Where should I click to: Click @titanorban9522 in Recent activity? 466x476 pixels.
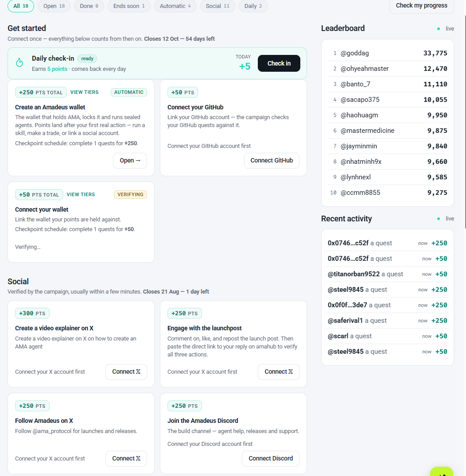353,274
